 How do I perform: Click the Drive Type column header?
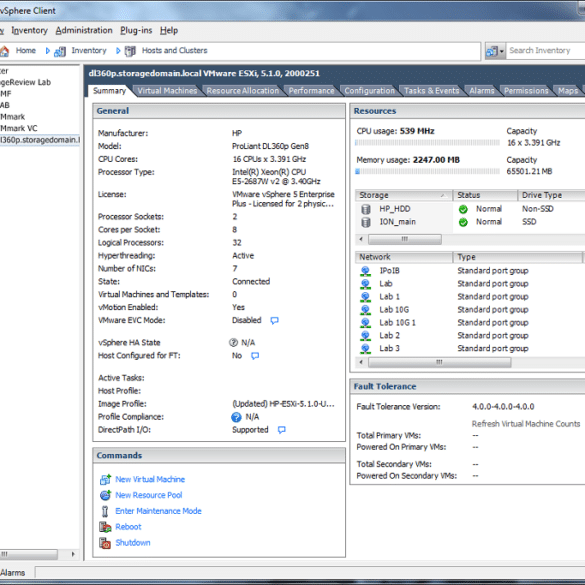(551, 195)
